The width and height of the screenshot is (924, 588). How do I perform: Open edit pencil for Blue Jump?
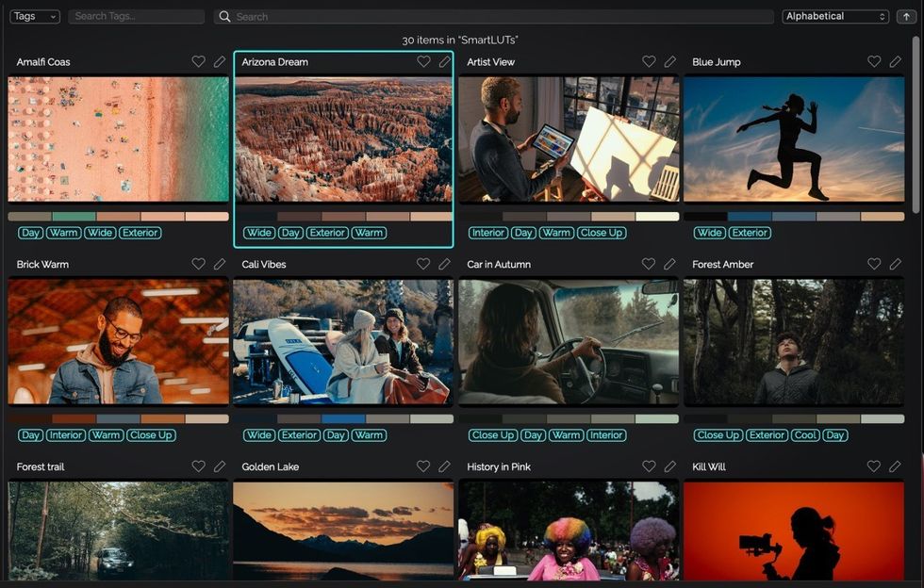pos(895,61)
